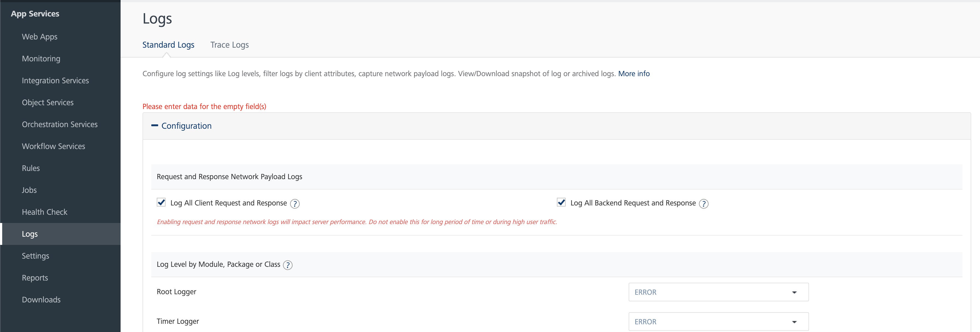Navigate to Integration Services

click(x=55, y=81)
